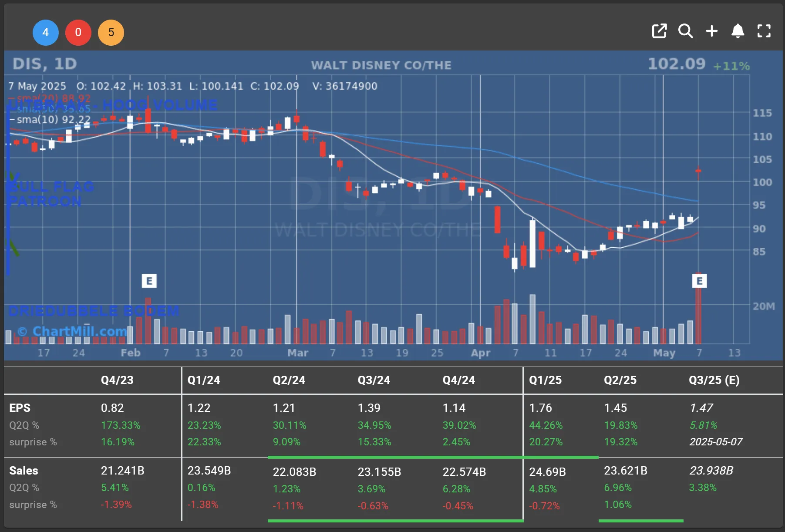Click EPS value 1.76
The width and height of the screenshot is (785, 532).
click(540, 408)
